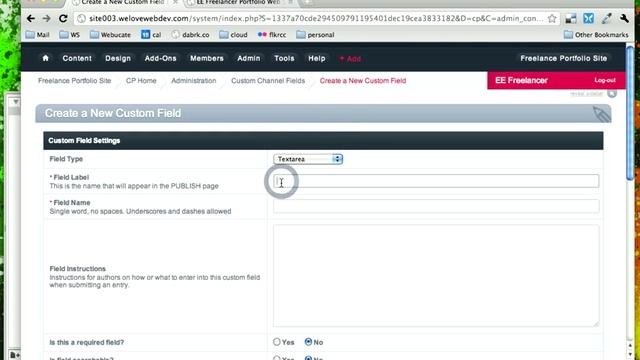Screen dimensions: 640x360
Task: Open the Content menu
Action: 77,58
